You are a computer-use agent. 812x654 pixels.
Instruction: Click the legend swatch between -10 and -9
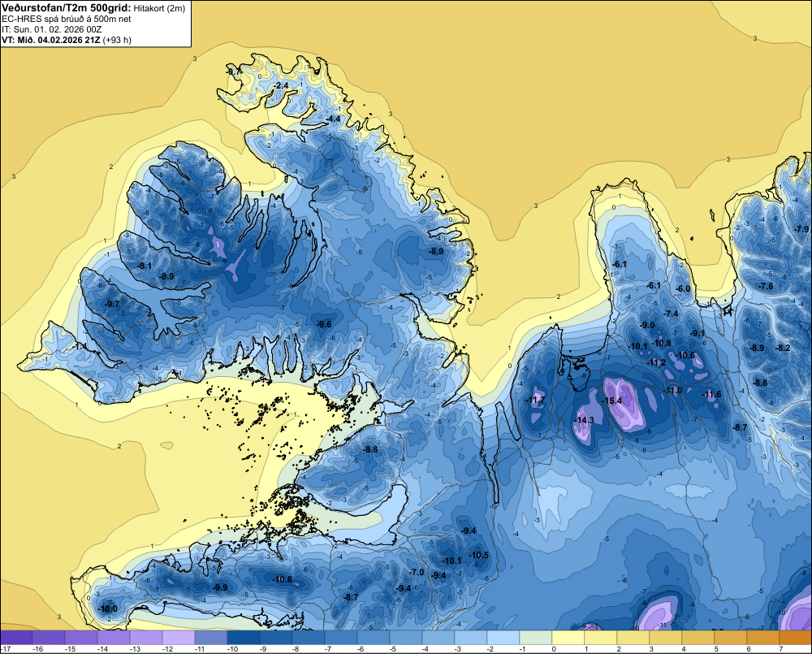click(x=244, y=638)
